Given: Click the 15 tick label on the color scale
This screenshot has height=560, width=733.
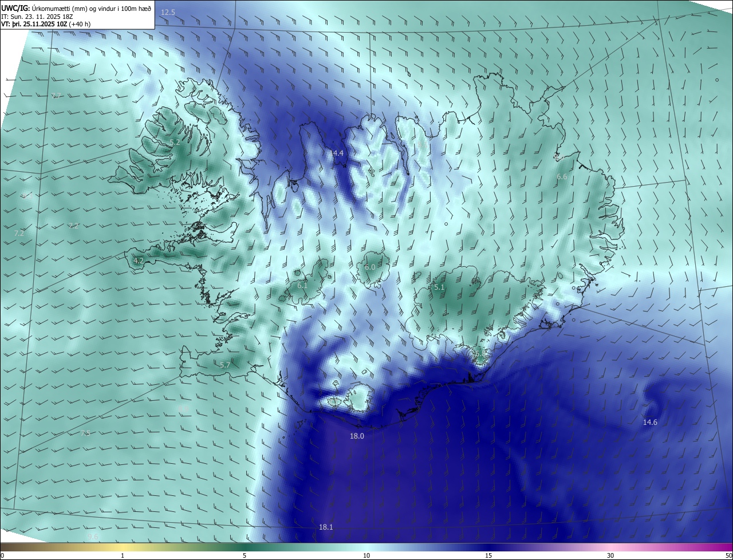Looking at the screenshot, I should point(488,555).
